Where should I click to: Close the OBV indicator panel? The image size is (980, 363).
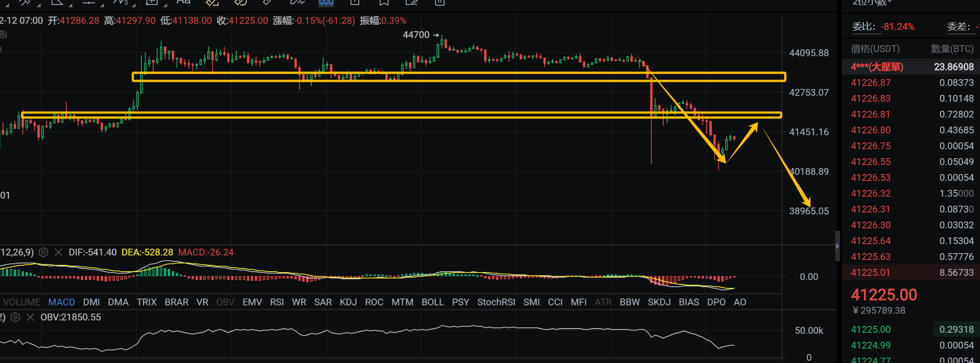point(30,317)
